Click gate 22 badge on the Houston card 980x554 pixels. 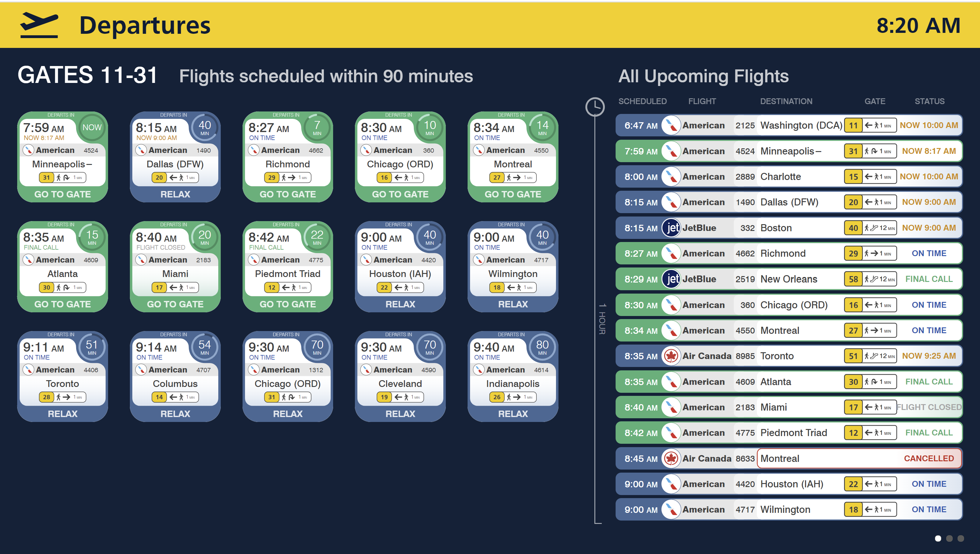tap(384, 288)
